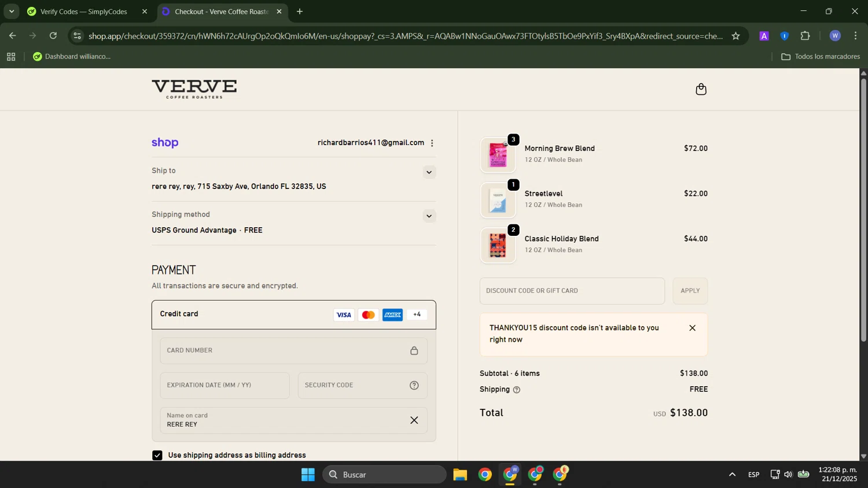Click the Verve Coffee Roasters logo

click(194, 89)
